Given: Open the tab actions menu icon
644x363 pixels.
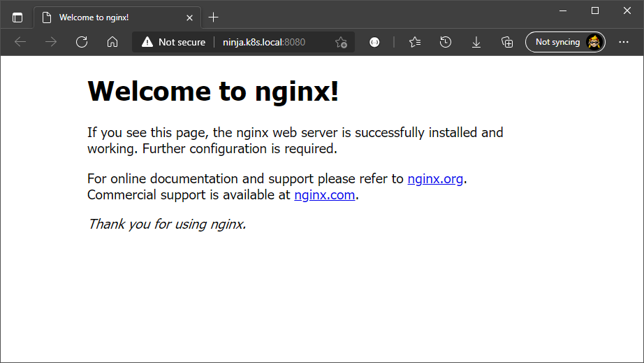Looking at the screenshot, I should 17,17.
